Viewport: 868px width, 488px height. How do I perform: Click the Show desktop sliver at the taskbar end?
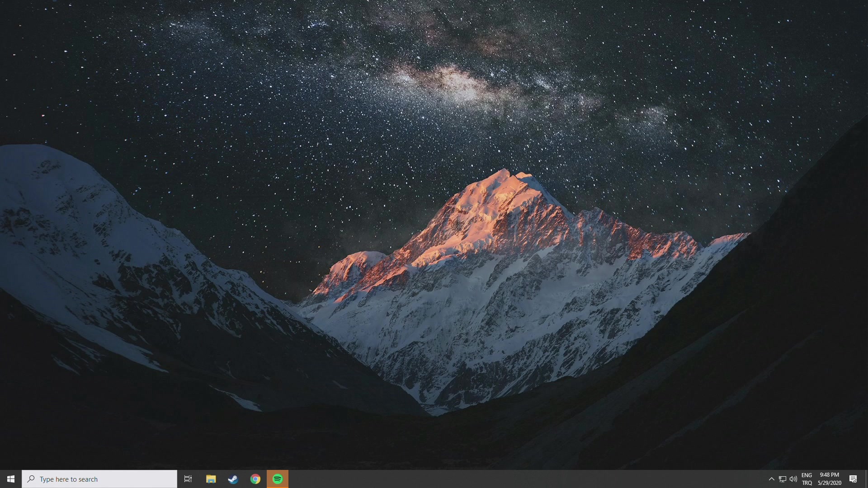(866, 479)
